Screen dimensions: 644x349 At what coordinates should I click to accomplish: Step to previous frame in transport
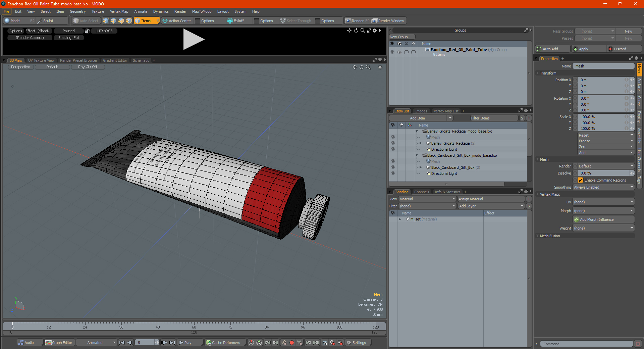pos(130,343)
